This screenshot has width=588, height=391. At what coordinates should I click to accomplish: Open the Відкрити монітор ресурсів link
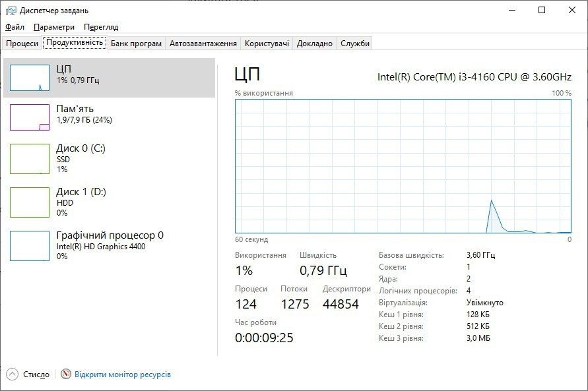click(x=123, y=375)
